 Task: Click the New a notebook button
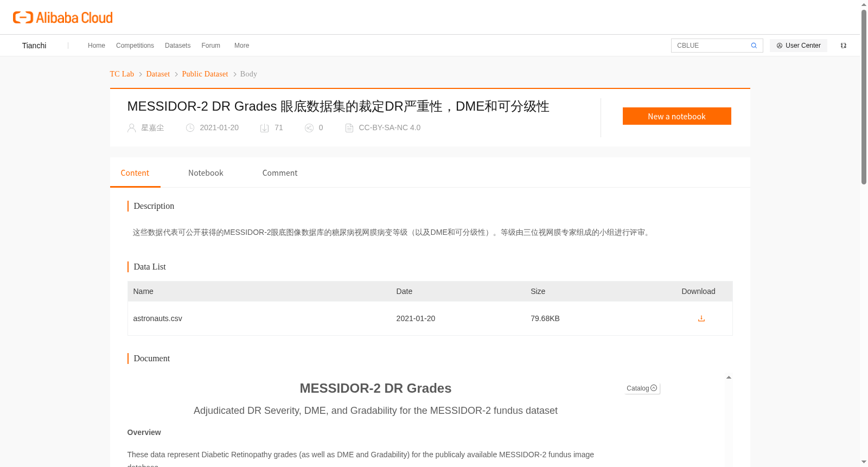tap(676, 116)
